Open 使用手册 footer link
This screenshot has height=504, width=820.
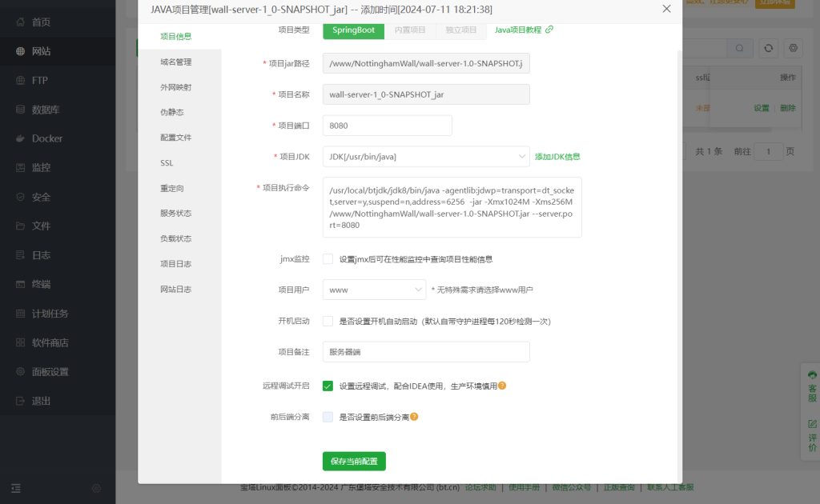pyautogui.click(x=524, y=487)
